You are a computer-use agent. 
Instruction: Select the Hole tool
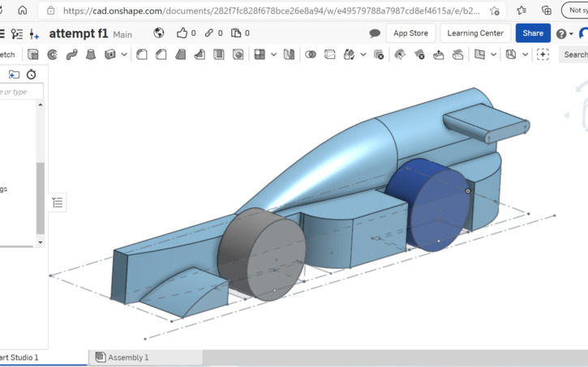238,54
